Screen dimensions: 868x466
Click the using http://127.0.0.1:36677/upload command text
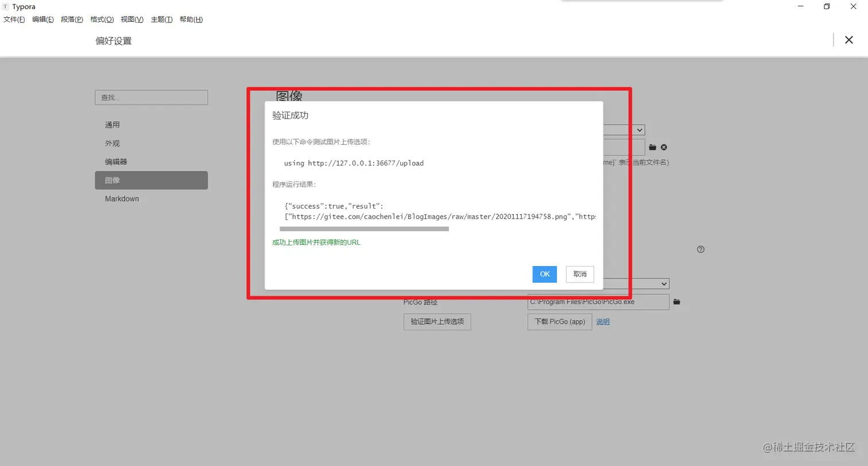[x=354, y=163]
